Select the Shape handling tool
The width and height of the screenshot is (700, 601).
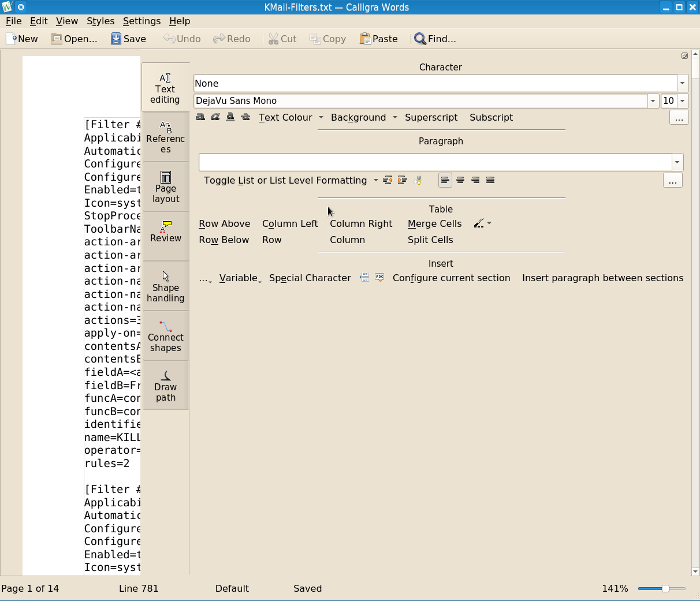point(166,286)
